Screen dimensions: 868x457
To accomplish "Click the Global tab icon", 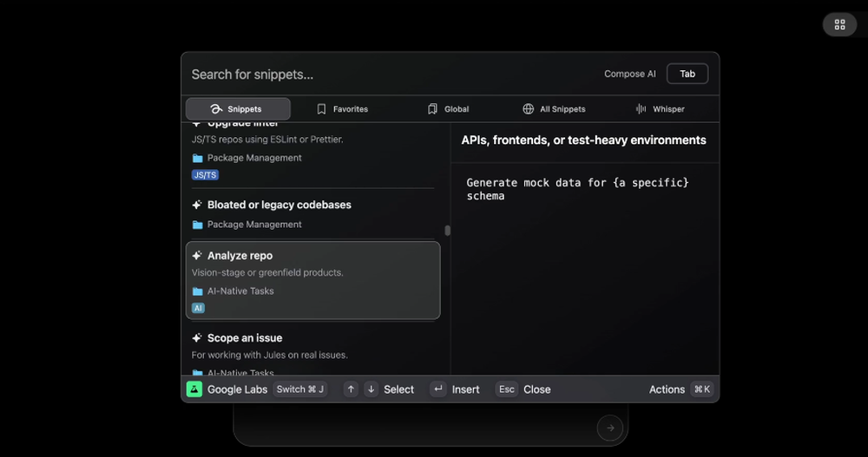I will tap(432, 109).
